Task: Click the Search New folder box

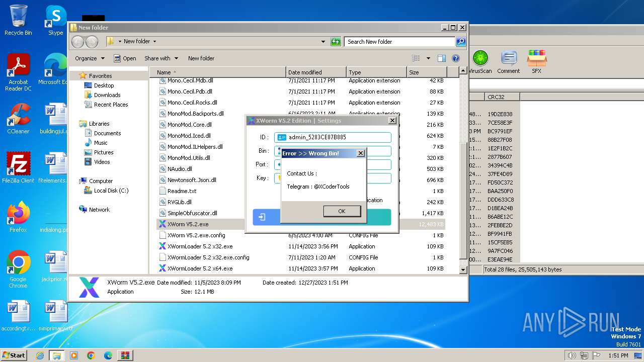Action: coord(400,42)
